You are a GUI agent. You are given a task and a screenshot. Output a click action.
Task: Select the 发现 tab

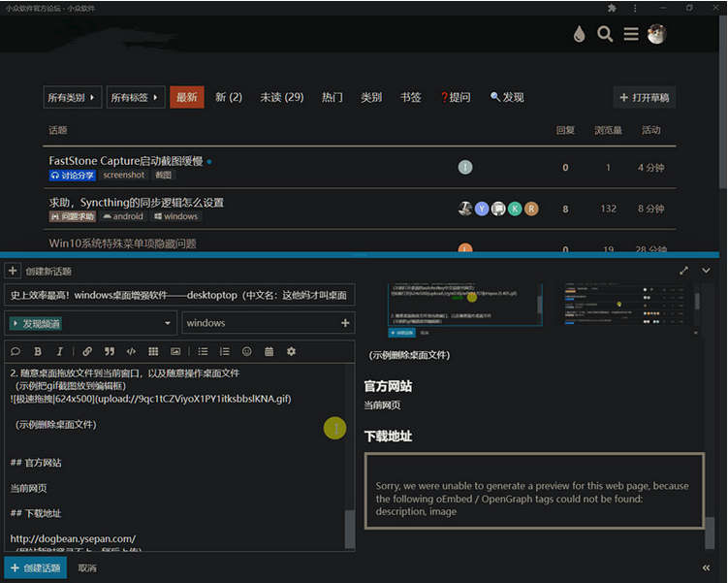pyautogui.click(x=507, y=97)
